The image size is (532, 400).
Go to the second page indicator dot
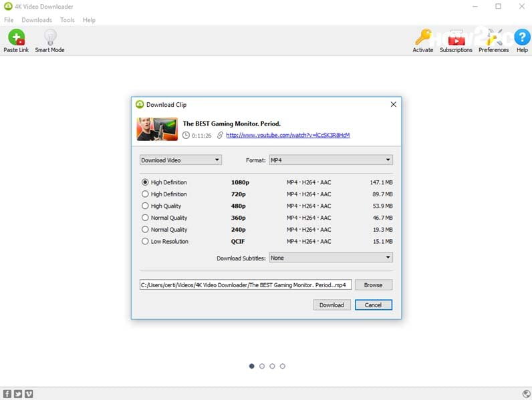point(262,366)
